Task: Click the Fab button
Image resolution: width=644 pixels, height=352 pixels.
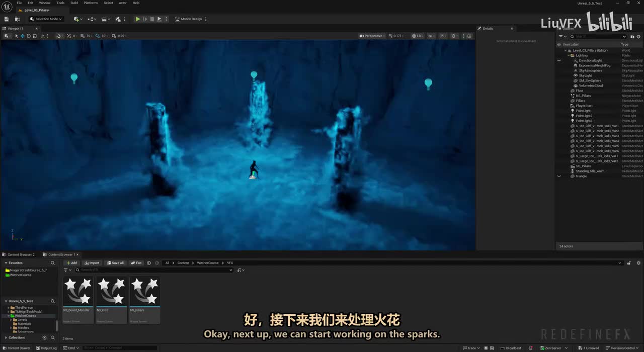Action: [136, 263]
